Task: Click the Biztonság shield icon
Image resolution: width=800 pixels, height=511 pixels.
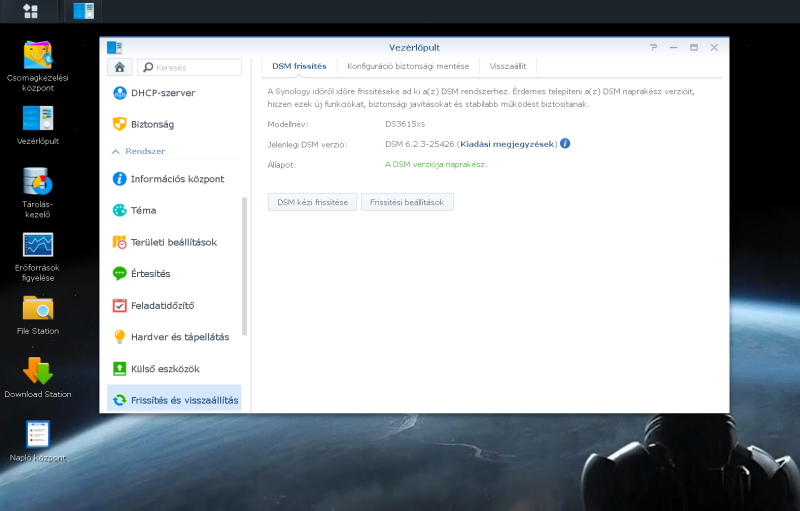Action: pos(119,124)
